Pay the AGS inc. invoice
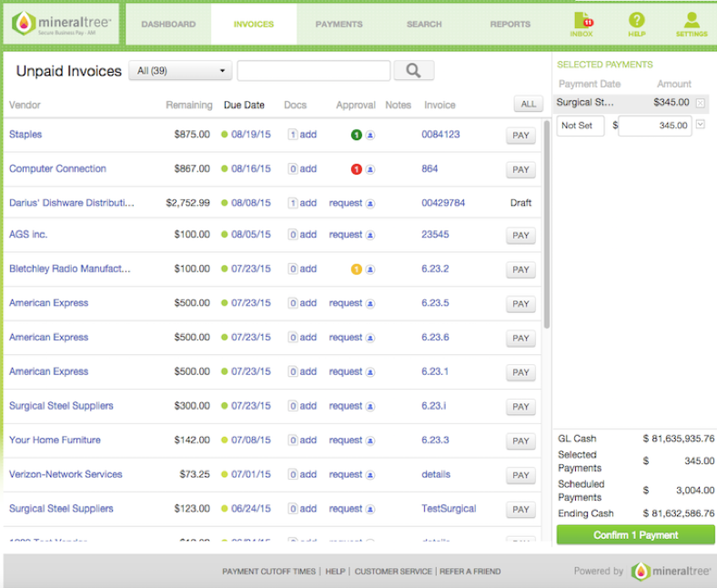The image size is (717, 588). pos(520,236)
